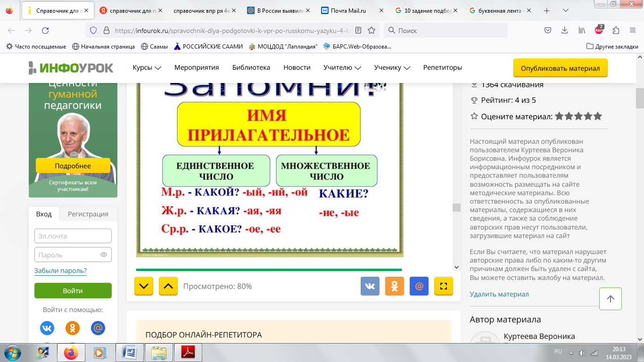Open Новости menu item
644x362 pixels.
point(297,67)
